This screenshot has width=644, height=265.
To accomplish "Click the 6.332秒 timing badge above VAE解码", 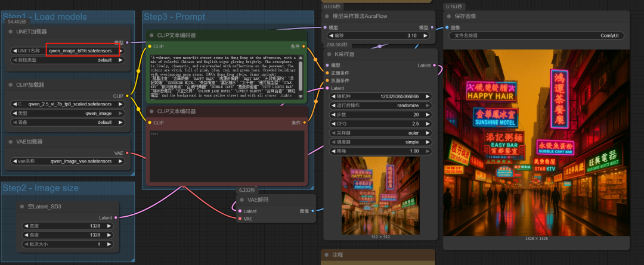I will coord(247,191).
